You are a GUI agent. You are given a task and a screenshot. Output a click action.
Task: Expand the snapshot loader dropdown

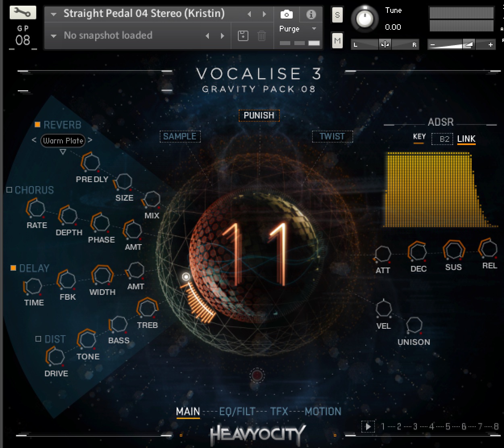click(53, 36)
